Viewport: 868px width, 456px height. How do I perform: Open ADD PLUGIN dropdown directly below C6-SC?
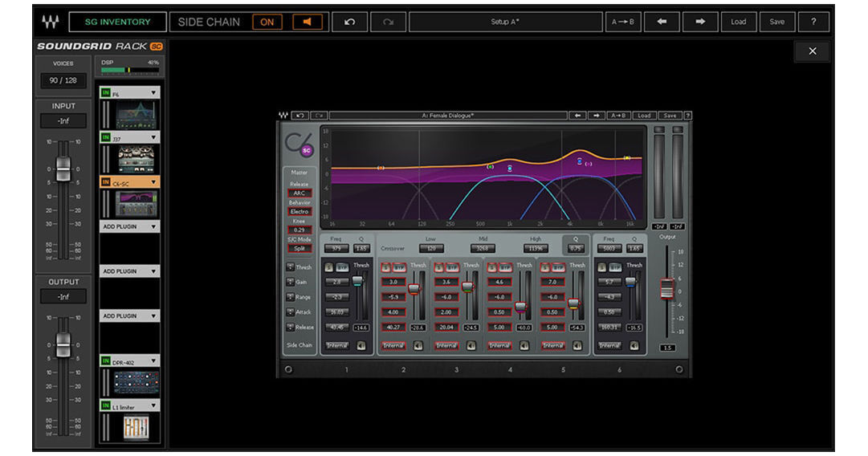point(153,226)
